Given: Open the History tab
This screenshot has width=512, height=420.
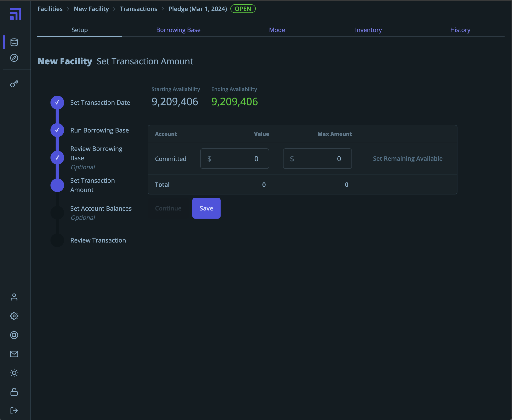Looking at the screenshot, I should pos(460,30).
